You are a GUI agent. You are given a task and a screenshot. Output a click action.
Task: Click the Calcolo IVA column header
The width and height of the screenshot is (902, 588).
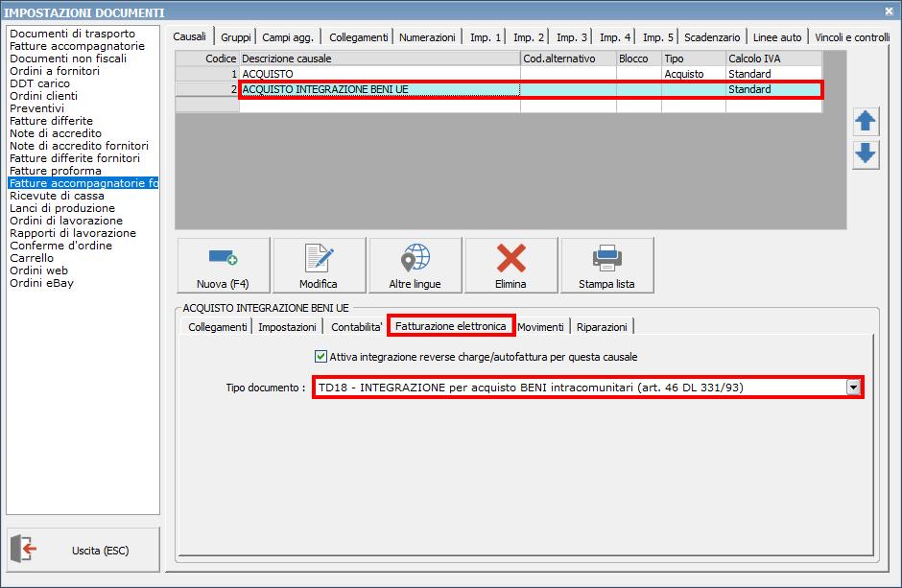[773, 59]
